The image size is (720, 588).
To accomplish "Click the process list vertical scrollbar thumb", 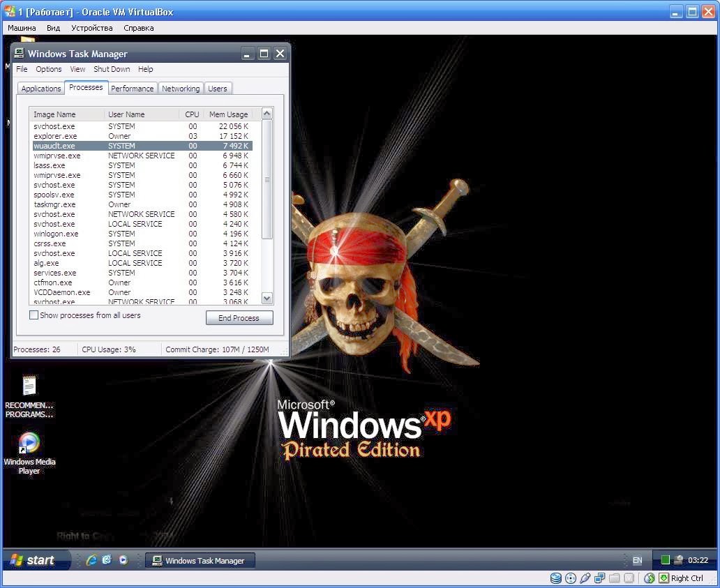I will (x=267, y=179).
